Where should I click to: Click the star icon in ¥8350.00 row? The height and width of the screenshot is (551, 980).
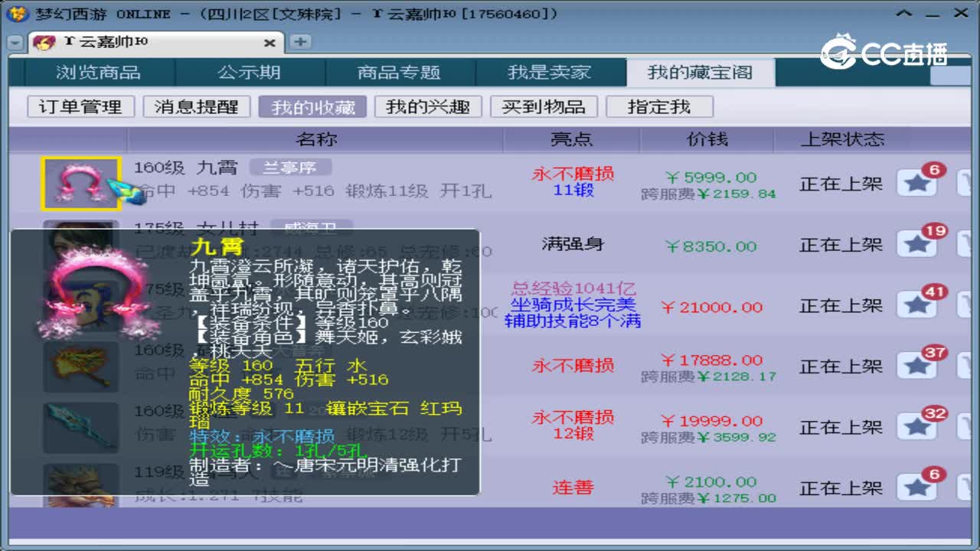point(916,245)
